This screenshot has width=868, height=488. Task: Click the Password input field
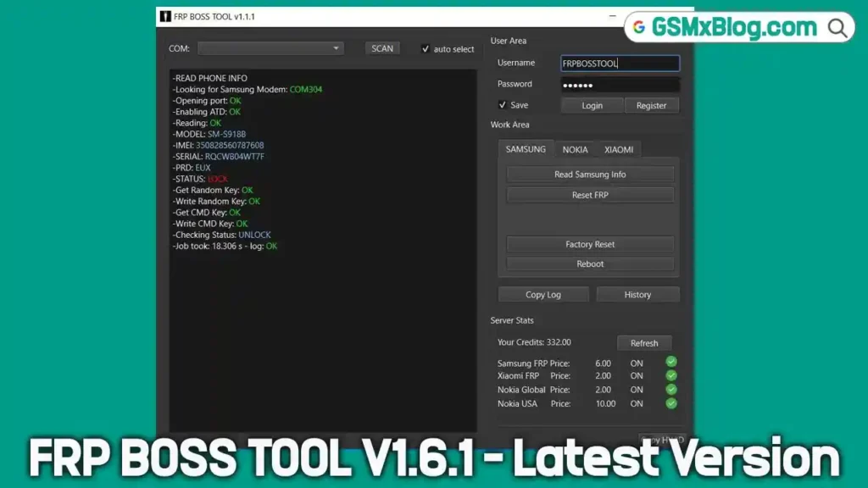click(x=620, y=84)
